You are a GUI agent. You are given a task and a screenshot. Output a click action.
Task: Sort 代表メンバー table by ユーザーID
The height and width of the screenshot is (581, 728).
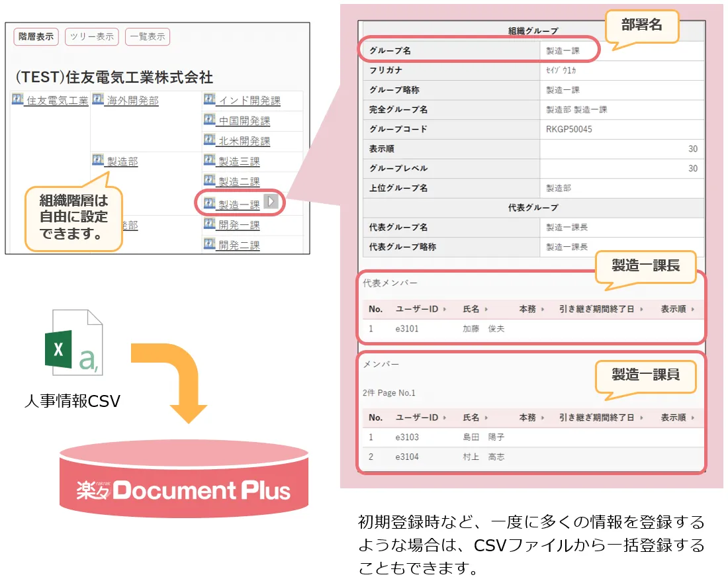[x=421, y=309]
